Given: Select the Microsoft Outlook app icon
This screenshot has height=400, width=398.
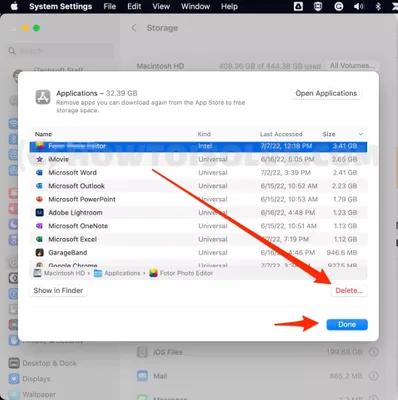Looking at the screenshot, I should pyautogui.click(x=39, y=186).
